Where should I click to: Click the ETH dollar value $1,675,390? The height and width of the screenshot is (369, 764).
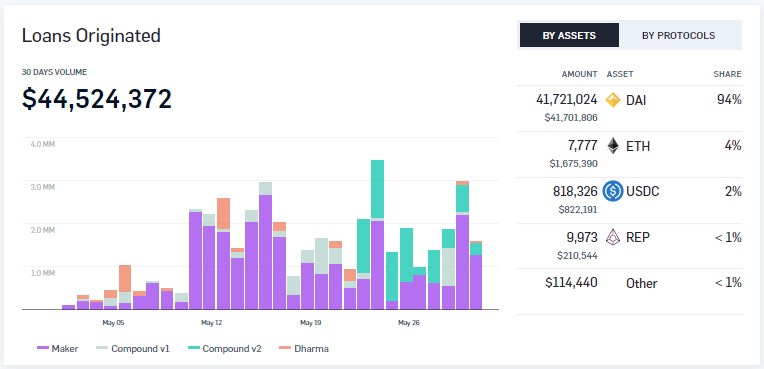click(x=573, y=163)
